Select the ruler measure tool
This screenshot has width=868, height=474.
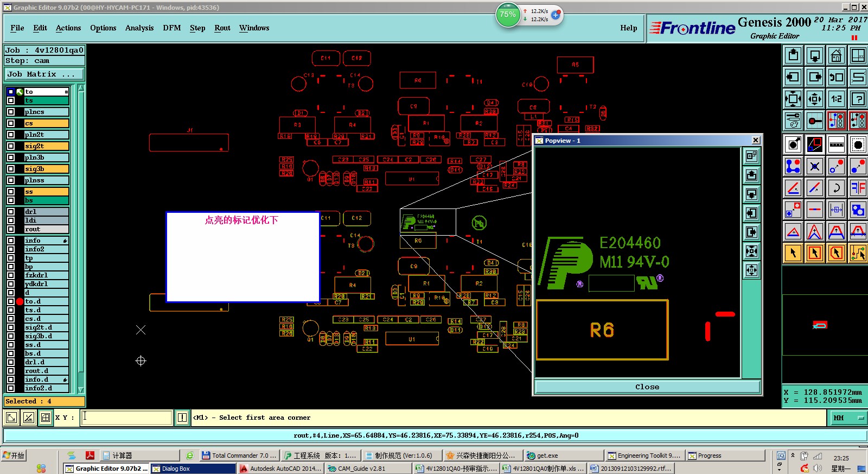(836, 144)
